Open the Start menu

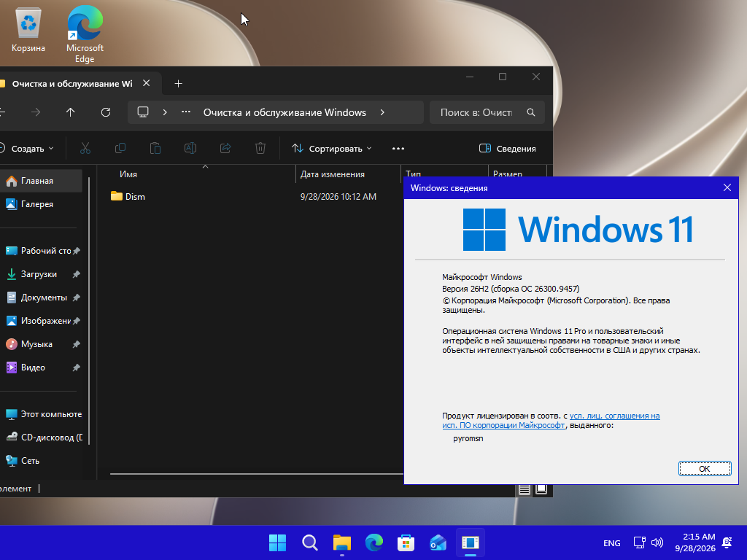(x=277, y=542)
